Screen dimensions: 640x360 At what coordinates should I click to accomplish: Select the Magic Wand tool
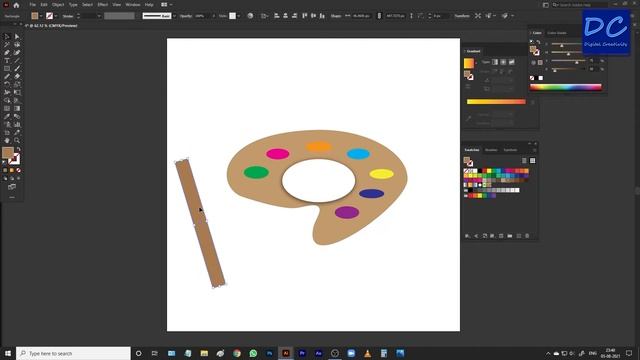(7, 44)
